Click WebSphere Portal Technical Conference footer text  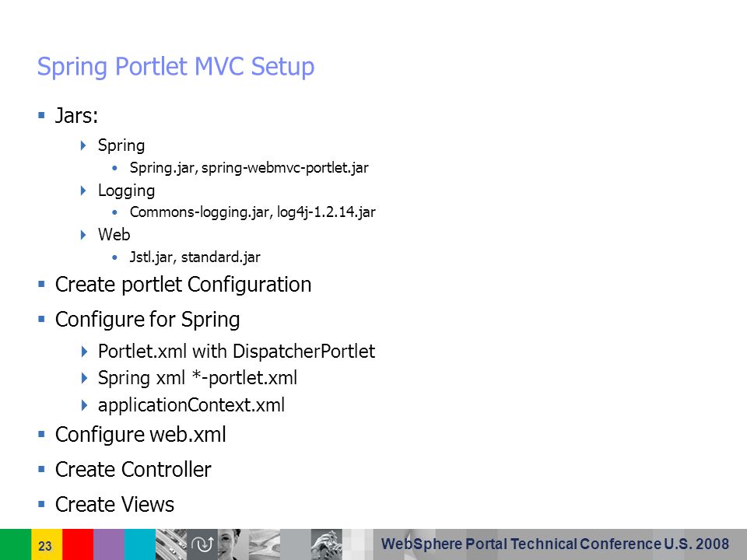click(x=555, y=544)
